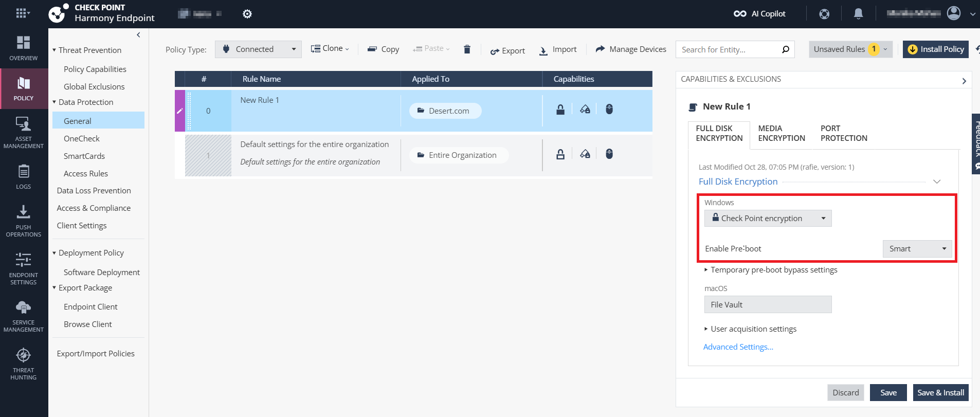
Task: Open Service Management section
Action: tap(24, 316)
